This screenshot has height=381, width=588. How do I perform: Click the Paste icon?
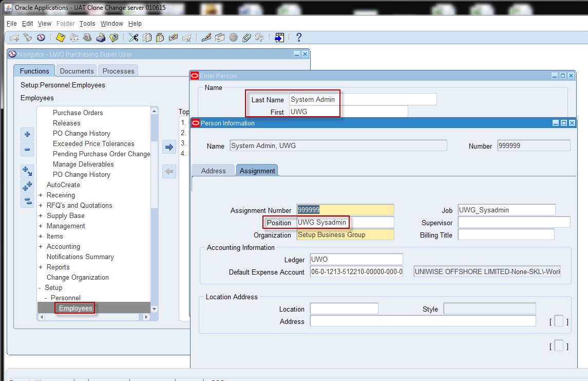(160, 37)
